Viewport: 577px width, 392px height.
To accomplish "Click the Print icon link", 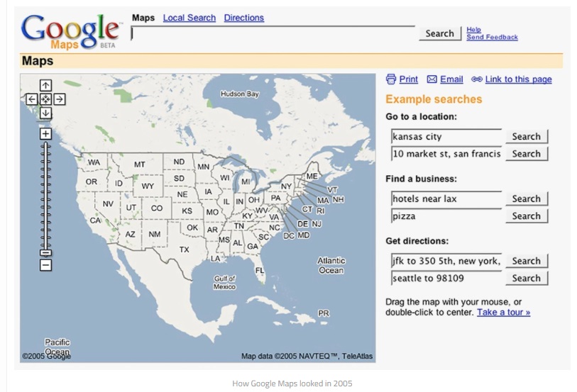I will [x=390, y=79].
